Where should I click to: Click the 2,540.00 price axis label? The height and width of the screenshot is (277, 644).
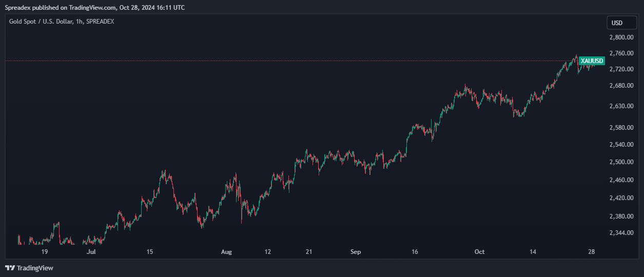pyautogui.click(x=620, y=145)
